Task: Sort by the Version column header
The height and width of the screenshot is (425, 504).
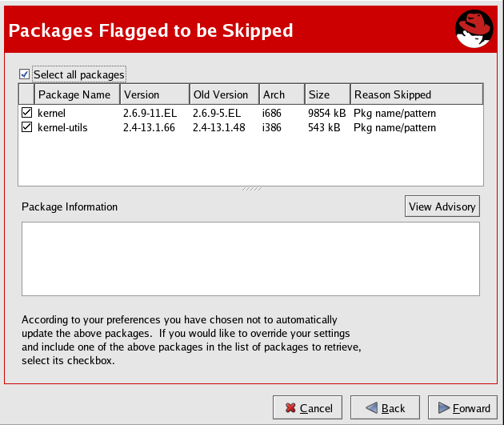Action: click(154, 94)
